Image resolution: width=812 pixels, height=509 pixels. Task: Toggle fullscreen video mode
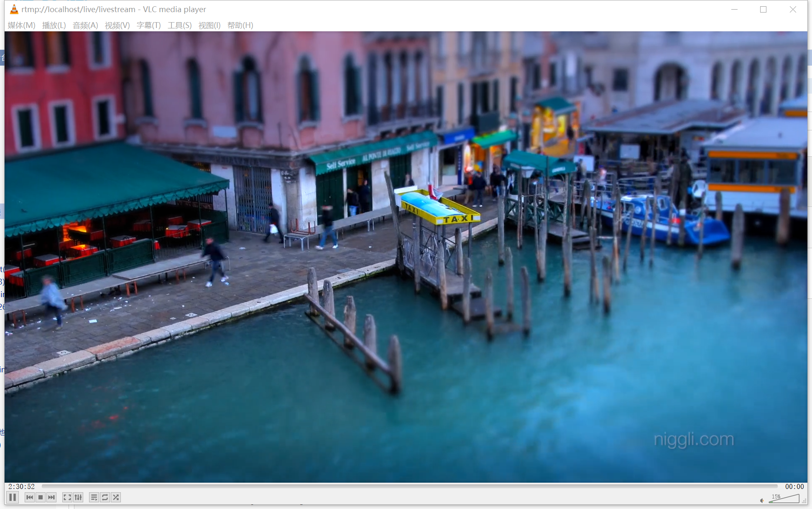67,497
